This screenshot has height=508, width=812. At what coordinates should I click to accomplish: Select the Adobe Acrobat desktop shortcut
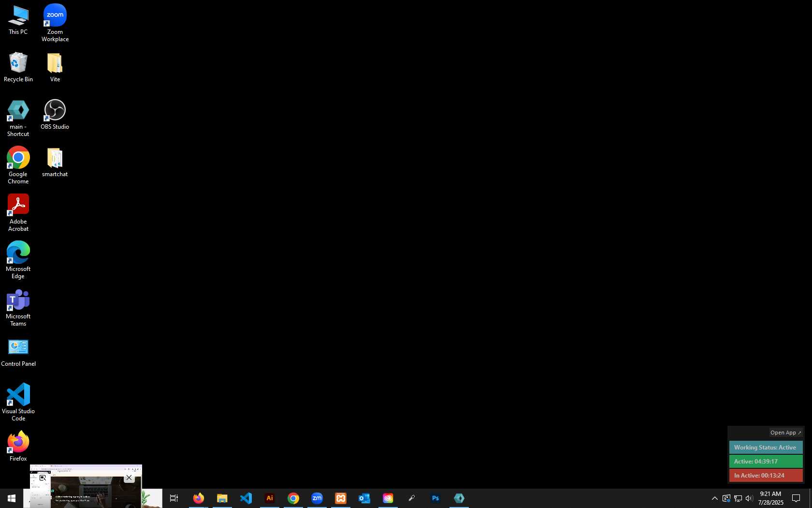coord(18,213)
